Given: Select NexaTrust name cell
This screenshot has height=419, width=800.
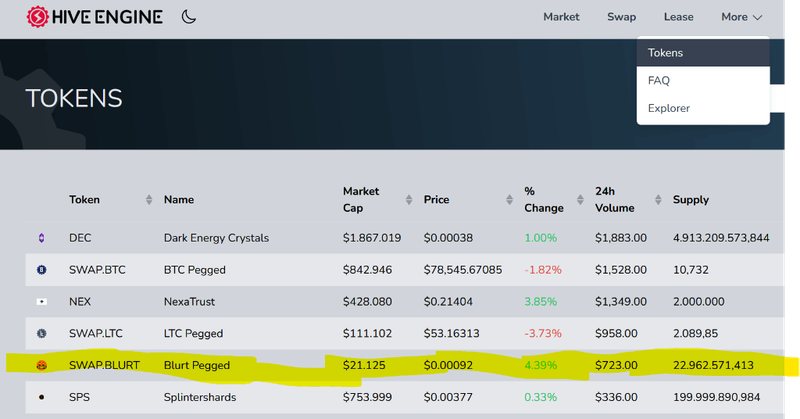Looking at the screenshot, I should (189, 302).
